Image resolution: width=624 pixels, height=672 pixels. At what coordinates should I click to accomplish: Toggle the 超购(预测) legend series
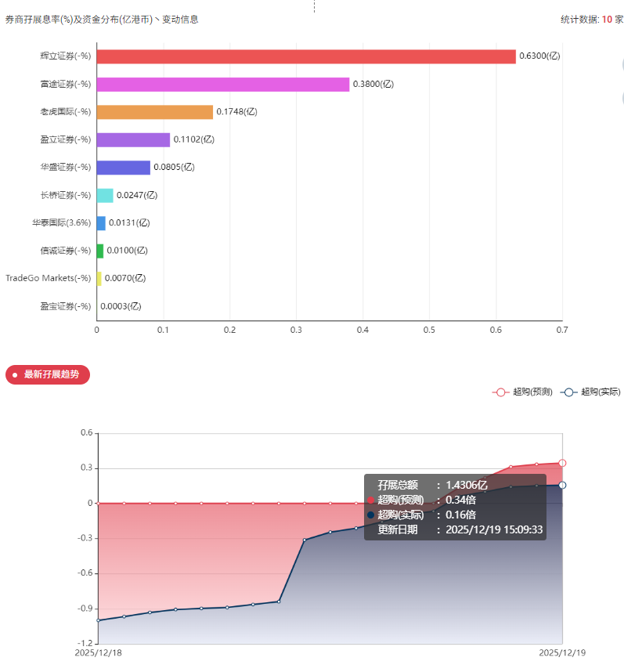(522, 392)
